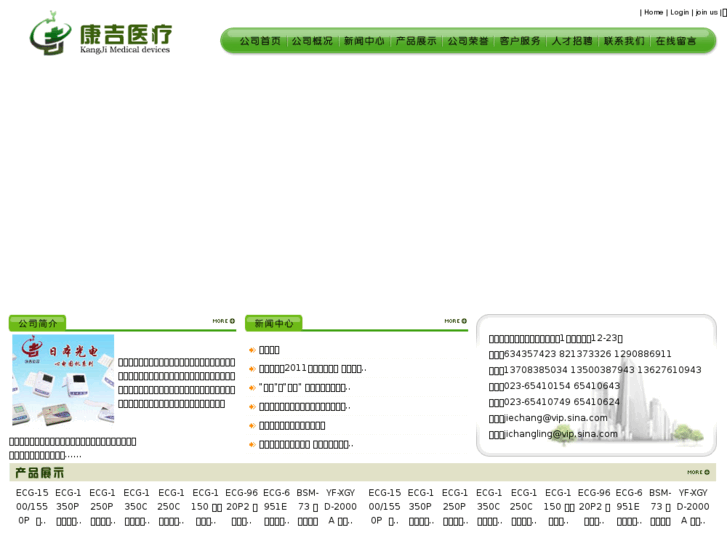727x545 pixels.
Task: Go to 人才招聘 page
Action: tap(572, 41)
